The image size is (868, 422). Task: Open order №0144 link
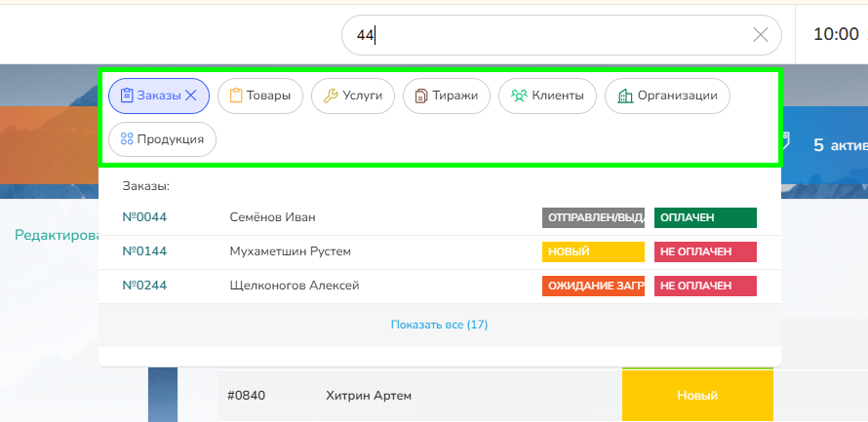[144, 251]
